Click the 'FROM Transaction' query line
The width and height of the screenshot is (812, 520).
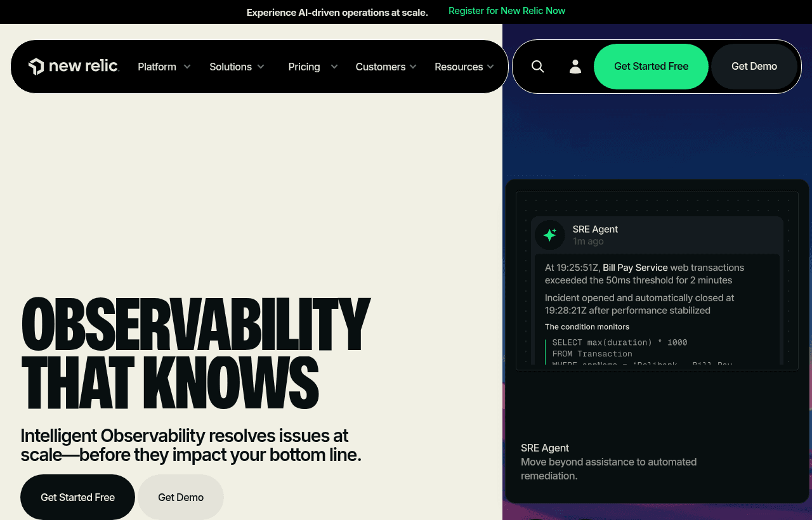tap(593, 354)
